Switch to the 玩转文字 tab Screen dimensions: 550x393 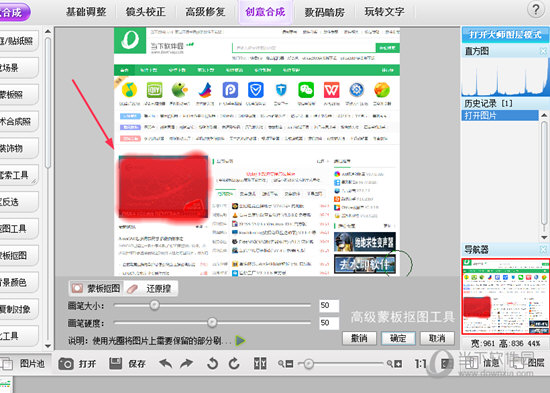[x=384, y=12]
